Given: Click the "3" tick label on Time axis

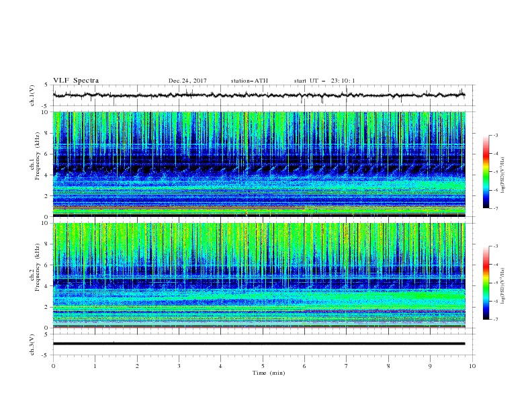Looking at the screenshot, I should point(179,366).
